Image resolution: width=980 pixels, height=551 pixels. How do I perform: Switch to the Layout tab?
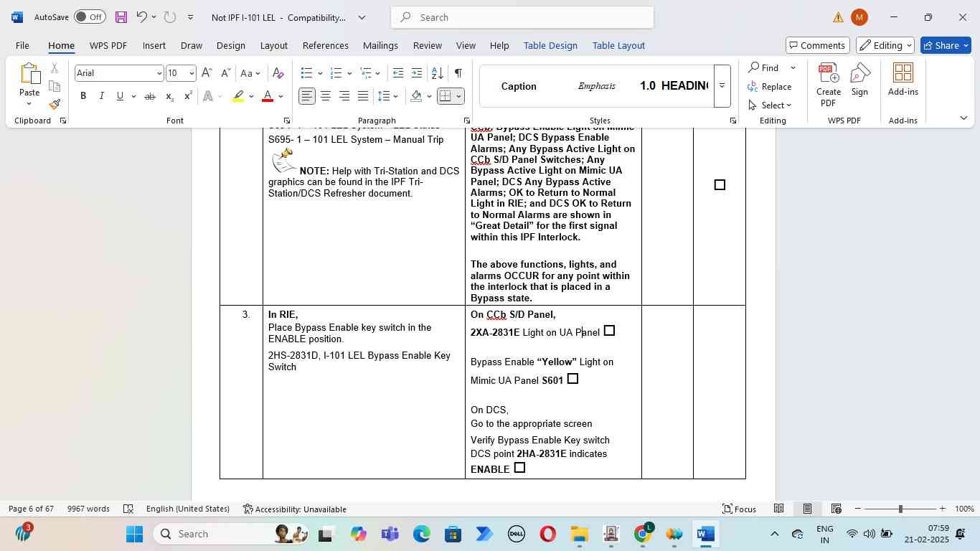(x=273, y=45)
